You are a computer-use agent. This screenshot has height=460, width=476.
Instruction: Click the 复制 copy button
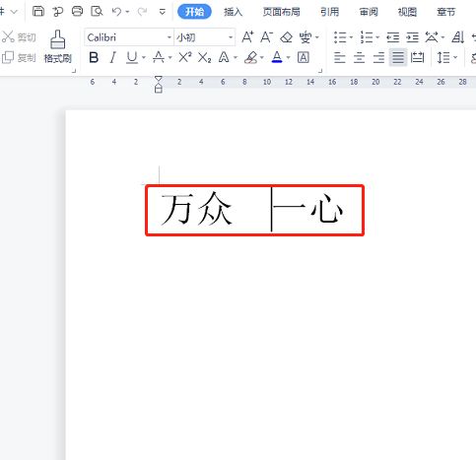(x=19, y=58)
